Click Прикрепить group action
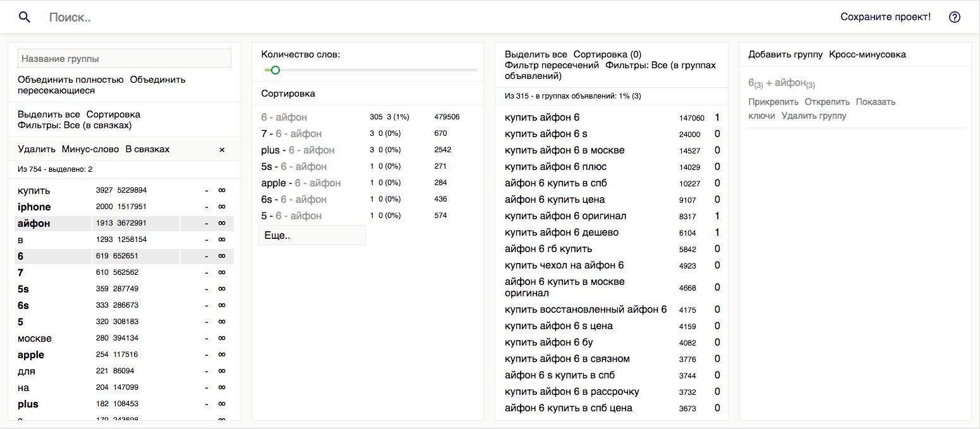Image resolution: width=980 pixels, height=429 pixels. click(773, 102)
